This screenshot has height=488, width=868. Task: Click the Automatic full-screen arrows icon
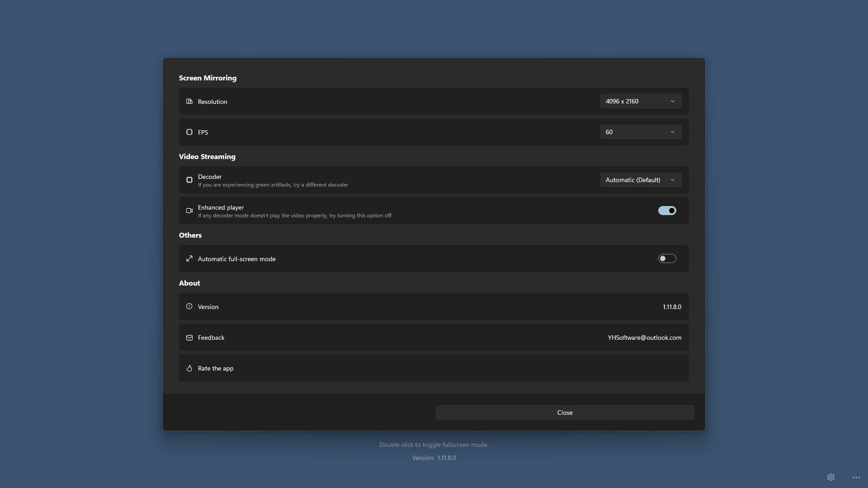(189, 258)
